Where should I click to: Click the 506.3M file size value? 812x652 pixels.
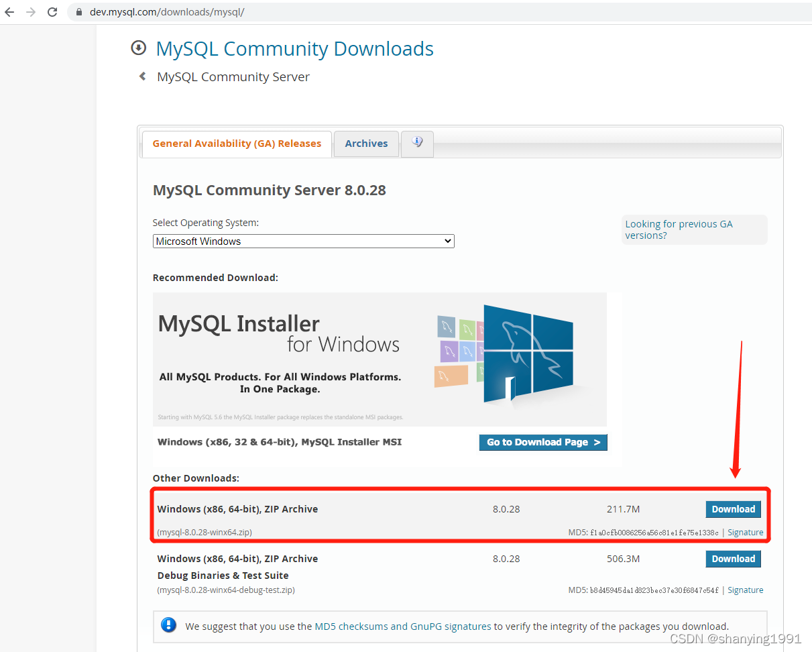click(x=624, y=559)
